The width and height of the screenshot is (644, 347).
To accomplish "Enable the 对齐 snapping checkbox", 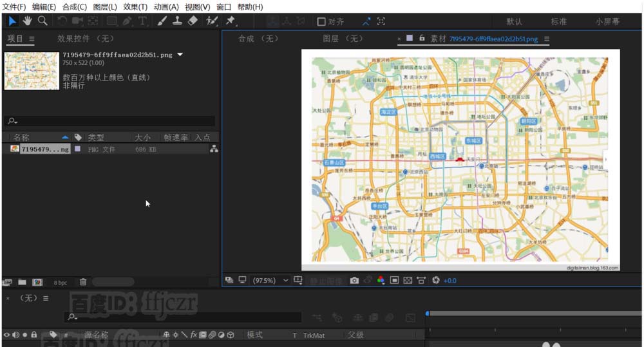I will 321,21.
